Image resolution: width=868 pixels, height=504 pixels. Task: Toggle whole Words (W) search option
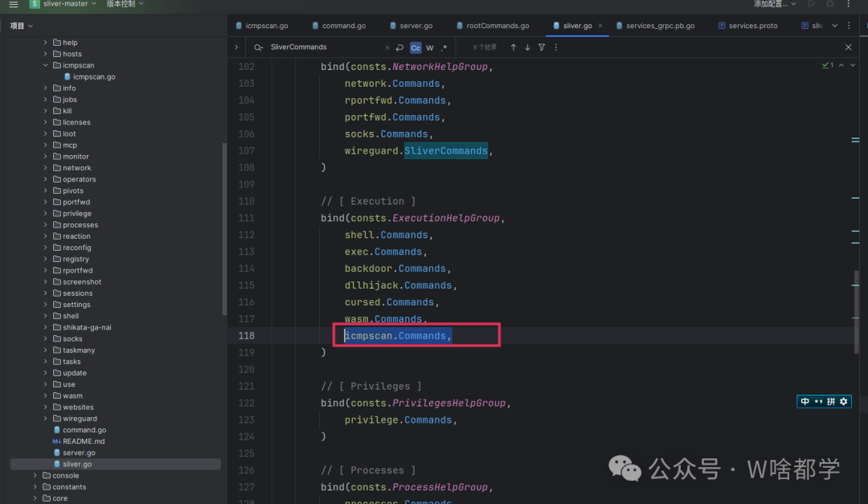[430, 47]
